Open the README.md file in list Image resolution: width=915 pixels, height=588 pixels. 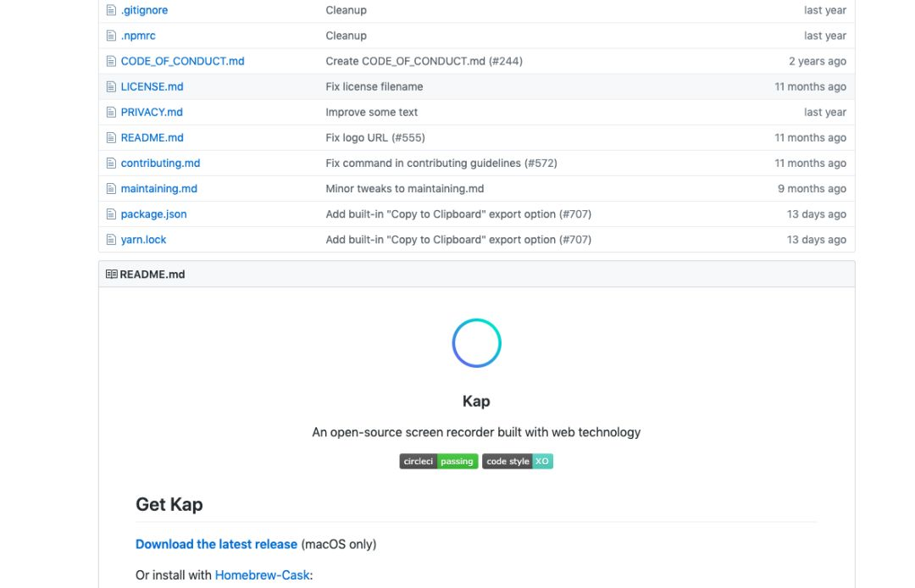tap(152, 137)
